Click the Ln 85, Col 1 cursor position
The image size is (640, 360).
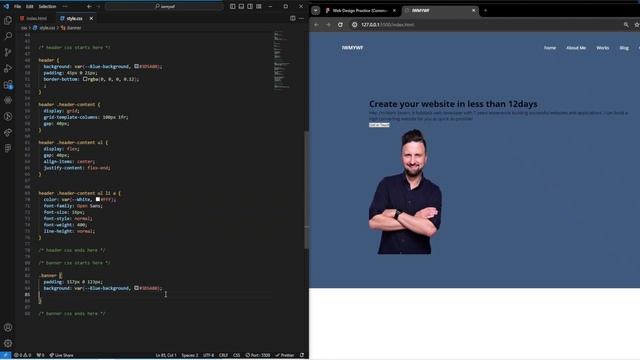coord(166,355)
